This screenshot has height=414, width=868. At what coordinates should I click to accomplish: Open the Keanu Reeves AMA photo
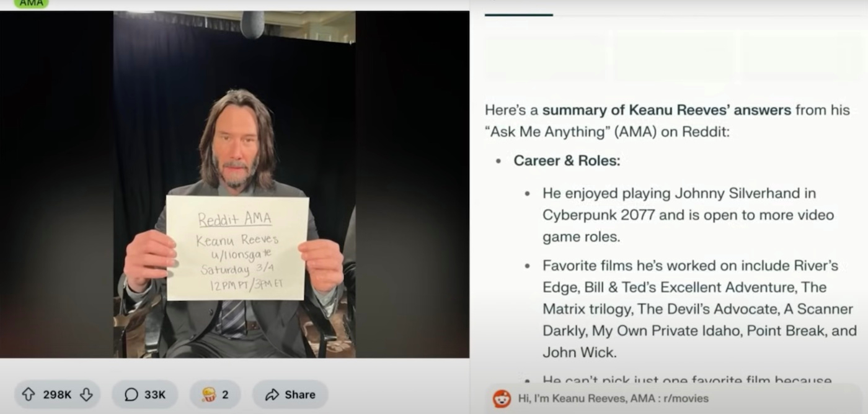234,184
